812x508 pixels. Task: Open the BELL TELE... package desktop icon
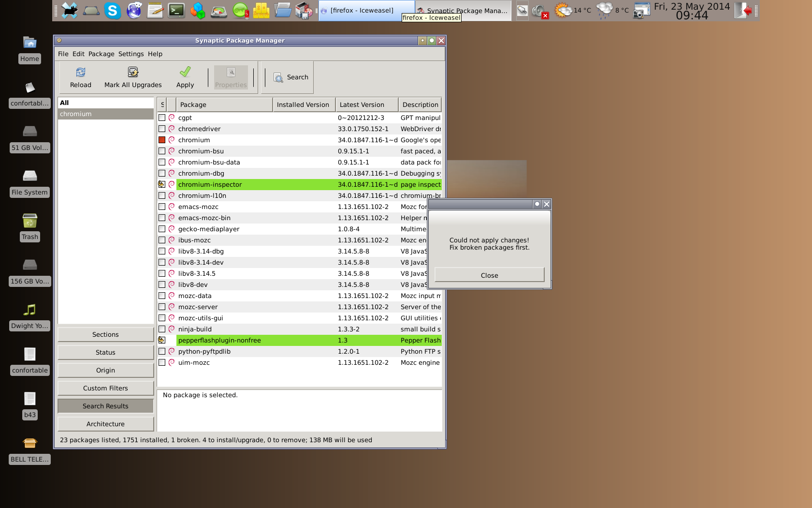(30, 443)
